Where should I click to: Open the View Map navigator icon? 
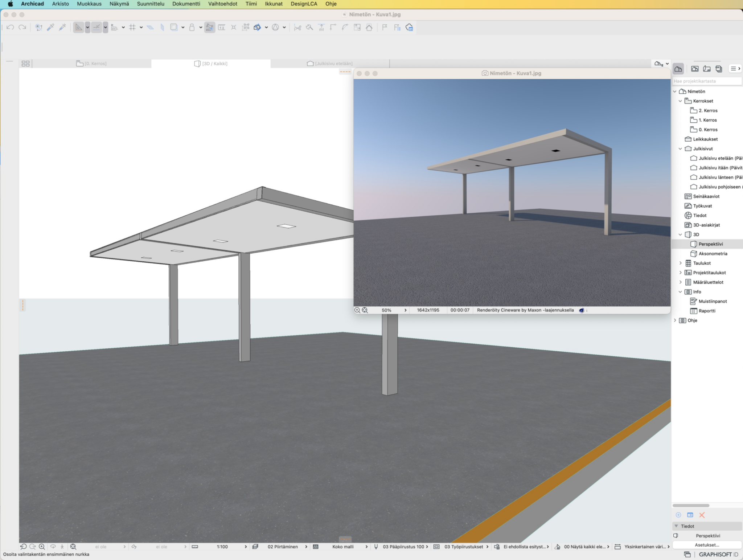pyautogui.click(x=695, y=69)
